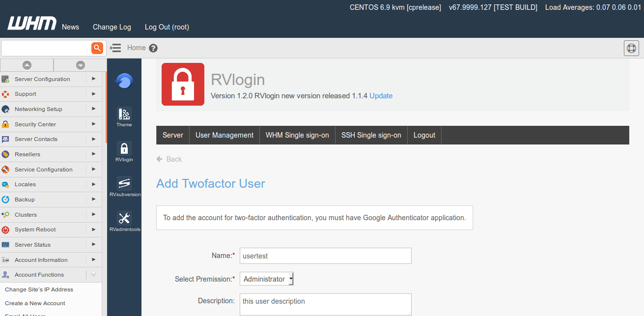
Task: Click the menu collapse icon beside Home
Action: (115, 48)
